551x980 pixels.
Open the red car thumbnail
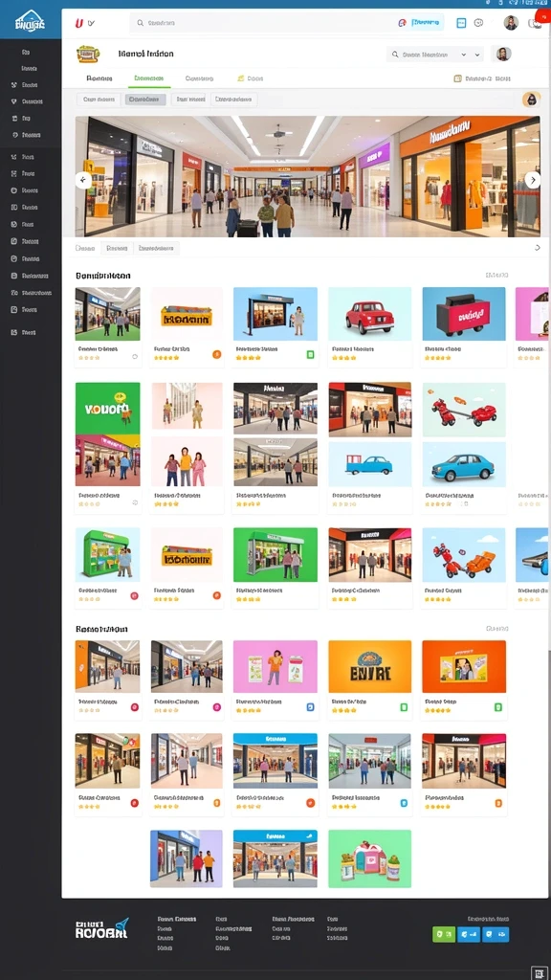click(x=370, y=314)
